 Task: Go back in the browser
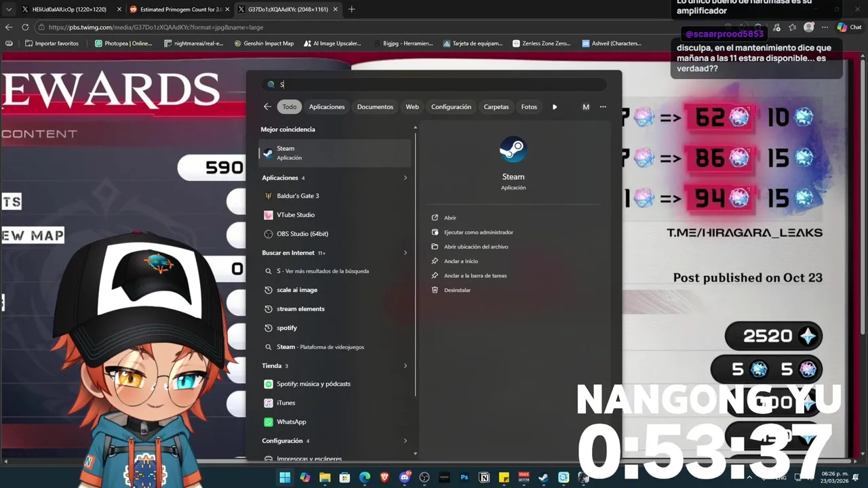click(9, 27)
